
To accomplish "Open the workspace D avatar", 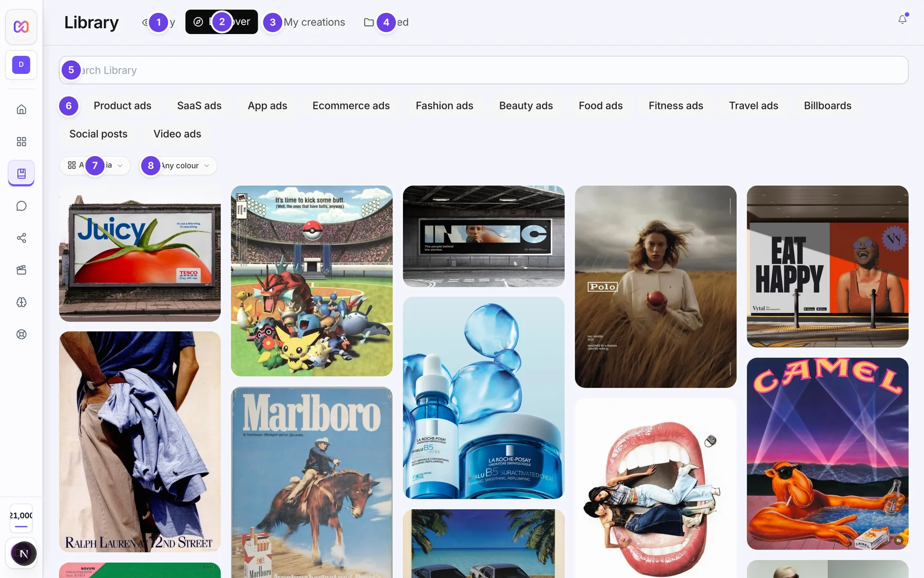I will click(21, 65).
